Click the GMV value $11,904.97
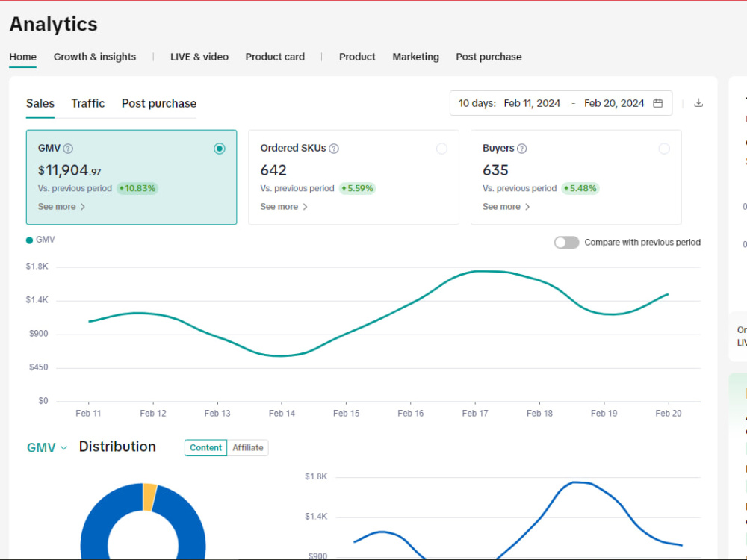 click(69, 170)
